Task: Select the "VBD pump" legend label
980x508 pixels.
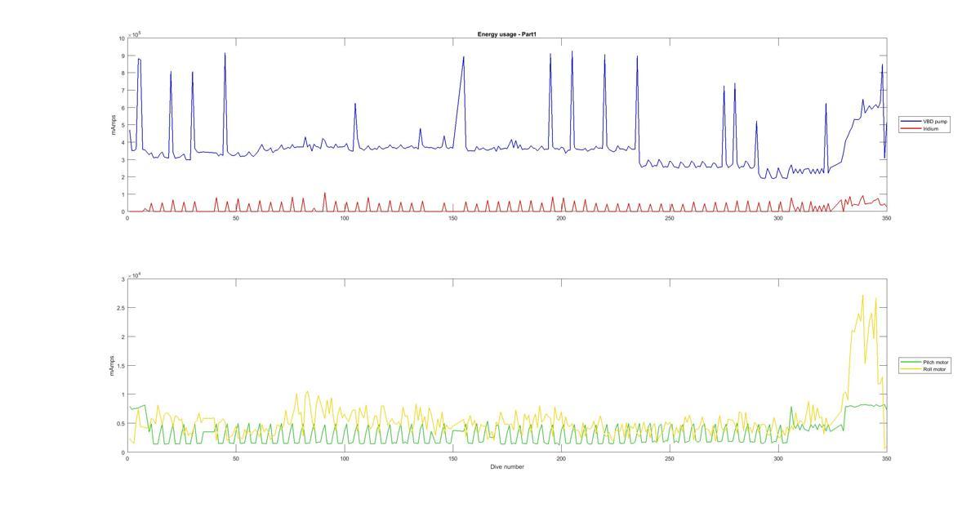Action: point(936,121)
